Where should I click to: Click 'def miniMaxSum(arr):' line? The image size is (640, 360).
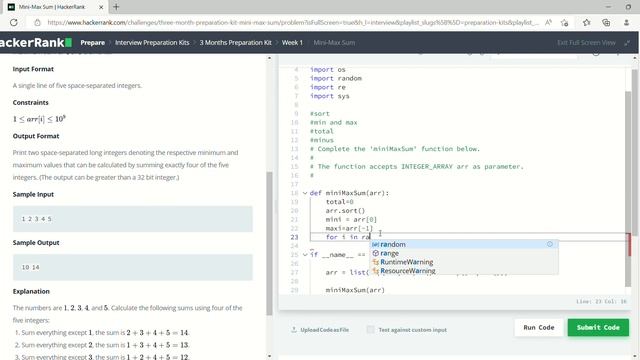(x=349, y=193)
